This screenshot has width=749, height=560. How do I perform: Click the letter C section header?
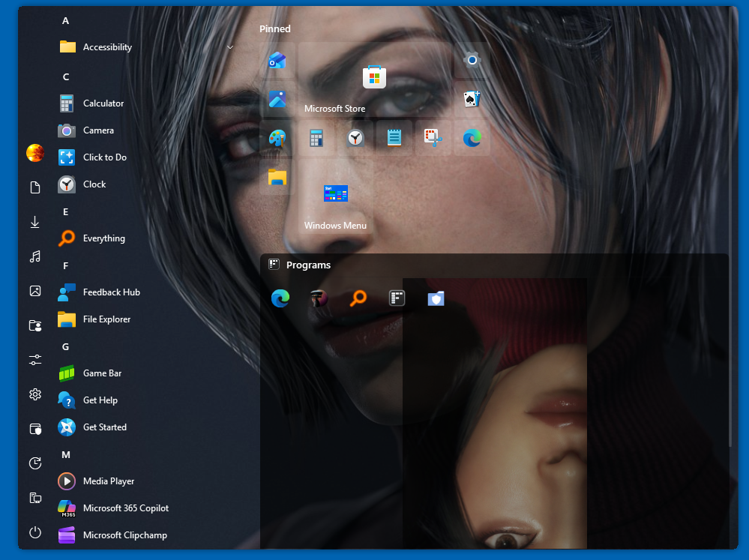pyautogui.click(x=66, y=77)
